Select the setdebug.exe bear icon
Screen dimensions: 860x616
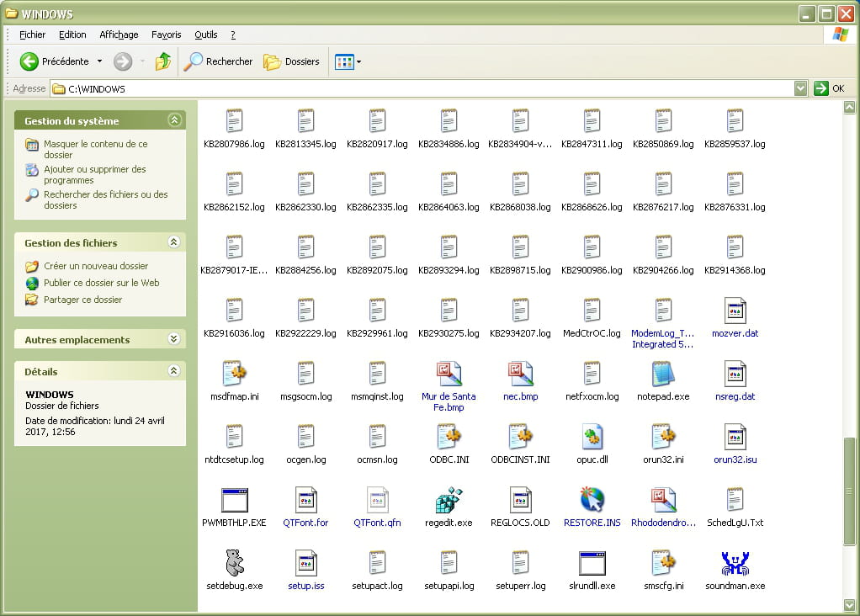[234, 563]
